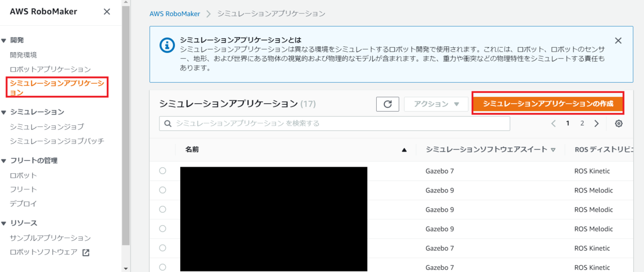Image resolution: width=644 pixels, height=272 pixels.
Task: Click Gazebo 7 cell in first row
Action: 440,171
